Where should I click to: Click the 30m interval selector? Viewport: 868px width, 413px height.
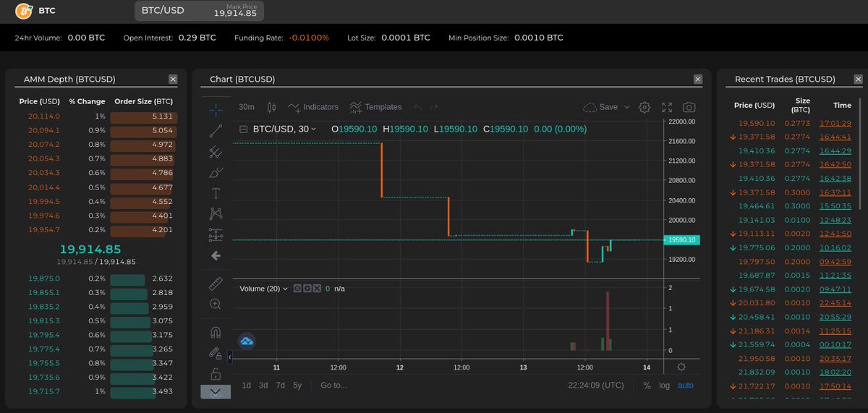pos(246,107)
